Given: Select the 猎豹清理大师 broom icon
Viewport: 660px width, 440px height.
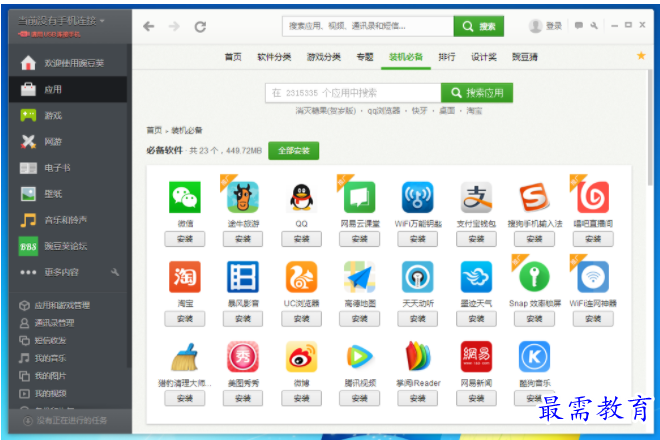Looking at the screenshot, I should [x=185, y=357].
